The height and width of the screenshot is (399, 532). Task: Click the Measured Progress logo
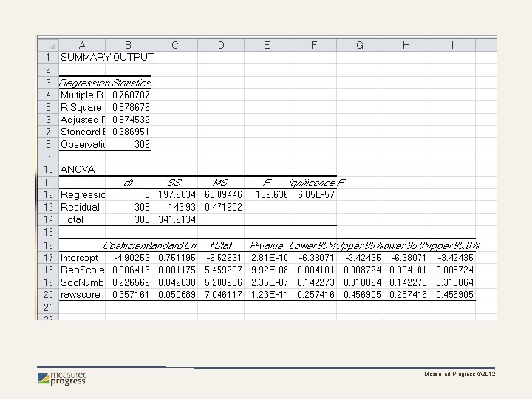(x=62, y=379)
